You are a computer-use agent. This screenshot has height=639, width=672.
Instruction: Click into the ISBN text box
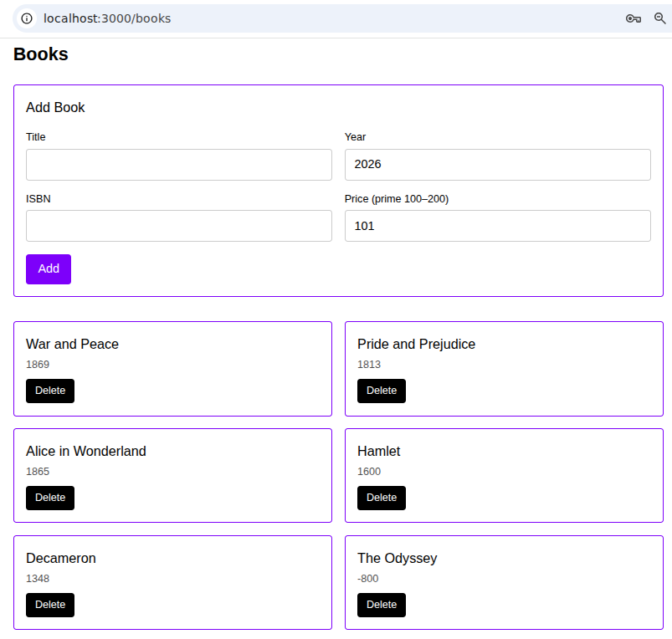179,226
